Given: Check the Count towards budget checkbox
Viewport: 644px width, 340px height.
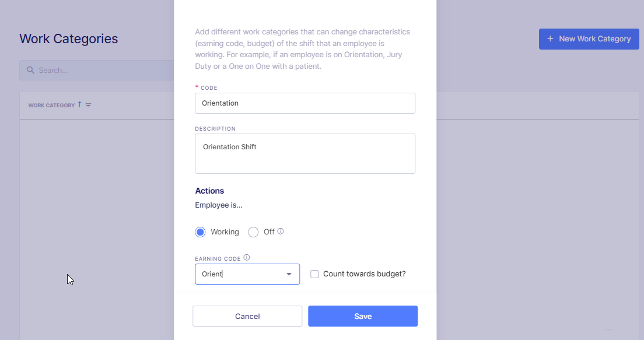Looking at the screenshot, I should tap(314, 274).
